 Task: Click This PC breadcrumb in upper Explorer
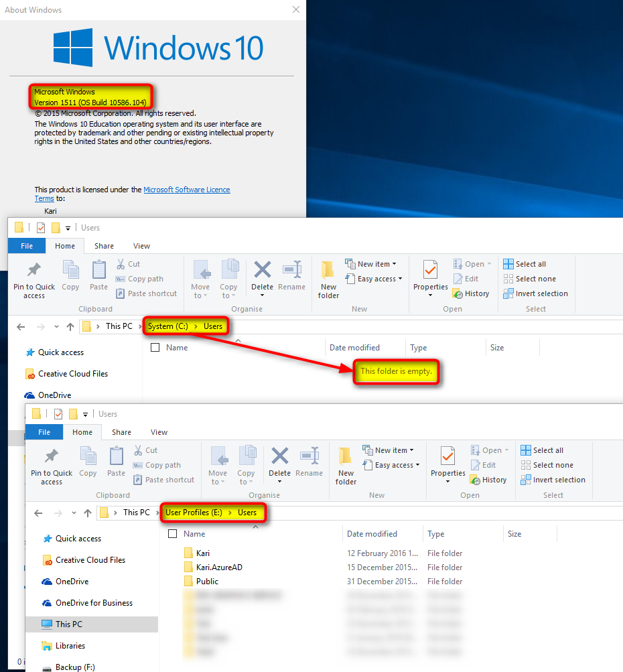(x=119, y=326)
